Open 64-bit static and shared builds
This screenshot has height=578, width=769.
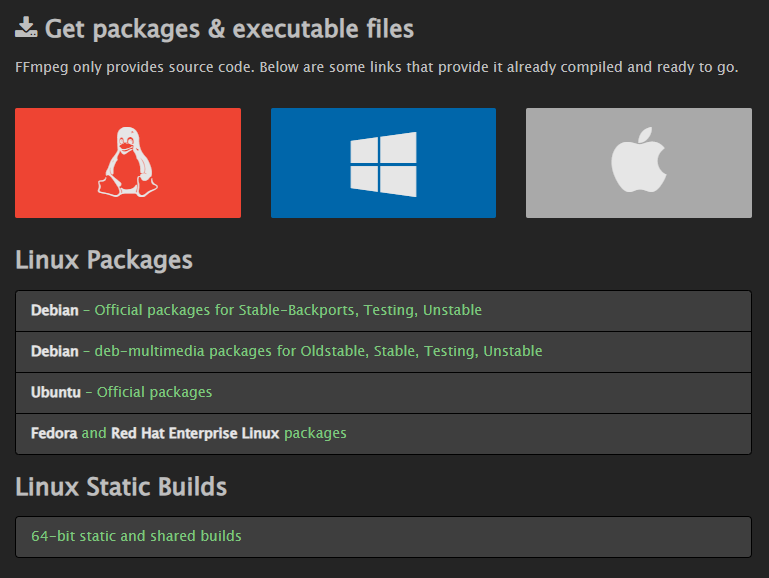[x=136, y=536]
